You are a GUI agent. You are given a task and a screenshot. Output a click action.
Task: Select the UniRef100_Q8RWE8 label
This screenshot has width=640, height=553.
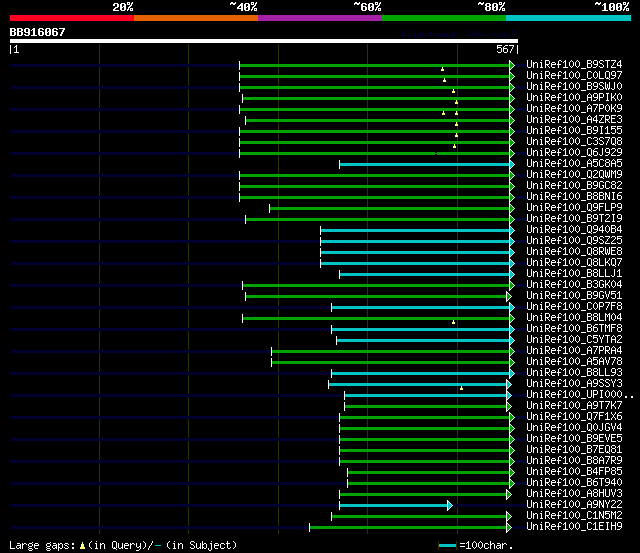click(574, 252)
